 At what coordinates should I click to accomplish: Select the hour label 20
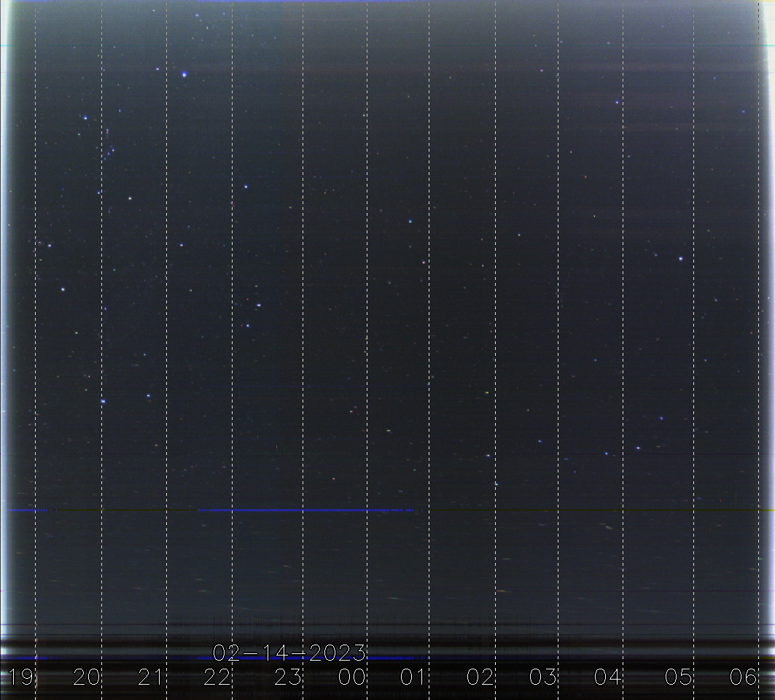pos(87,677)
